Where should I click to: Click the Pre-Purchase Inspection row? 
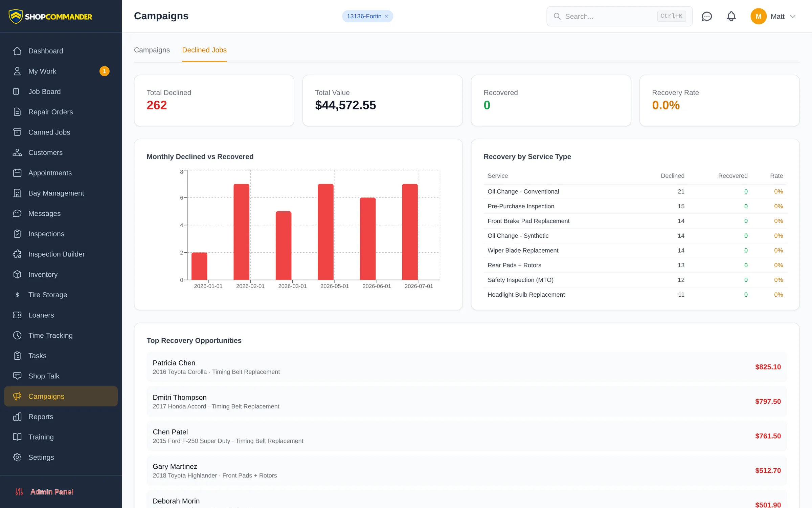point(635,206)
